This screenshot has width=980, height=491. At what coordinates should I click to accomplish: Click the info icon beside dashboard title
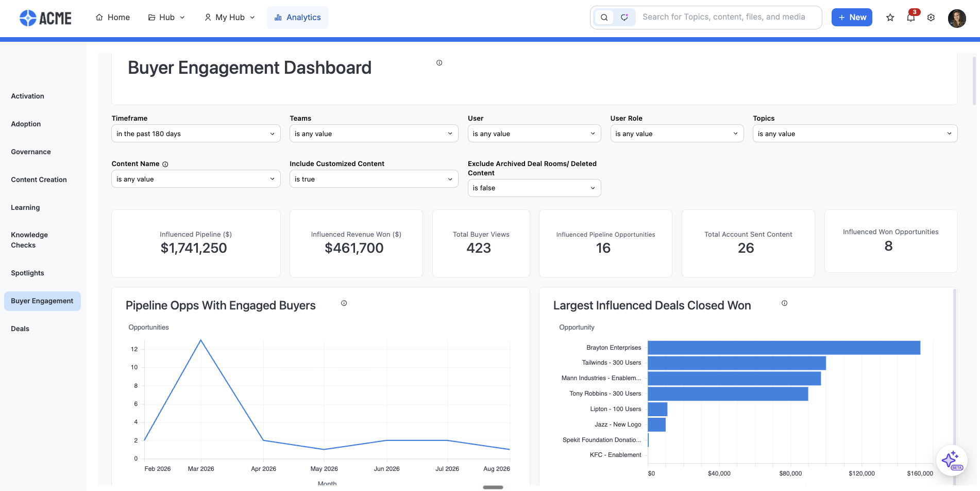440,63
